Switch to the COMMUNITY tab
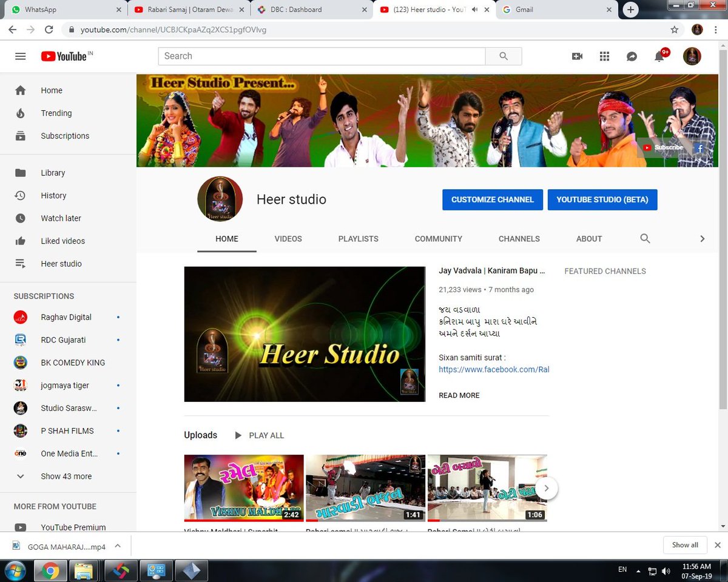Screen dimensions: 728x582 click(439, 239)
